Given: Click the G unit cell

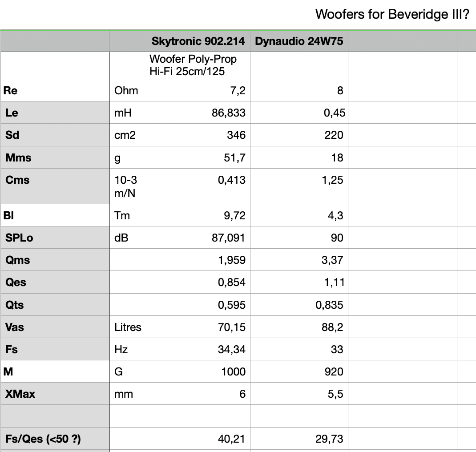Looking at the screenshot, I should (128, 371).
